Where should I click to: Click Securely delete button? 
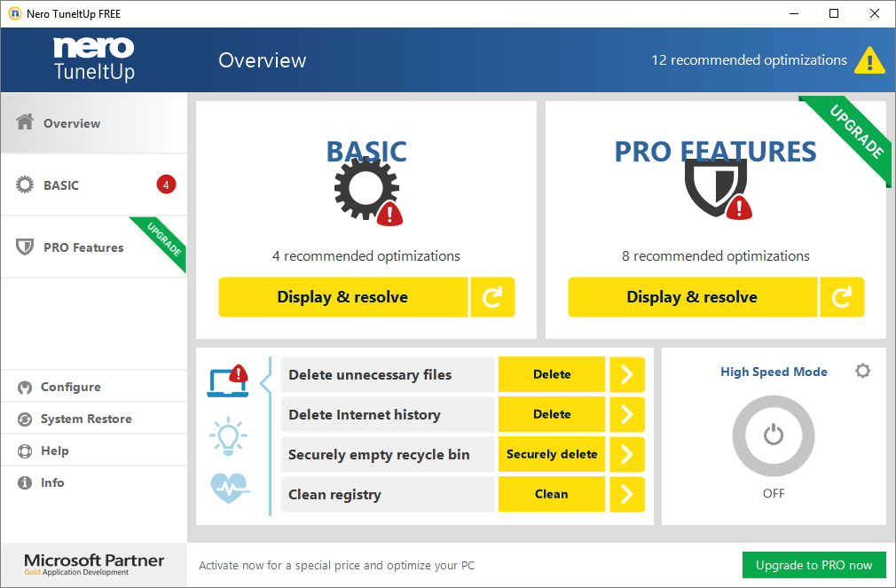coord(552,455)
